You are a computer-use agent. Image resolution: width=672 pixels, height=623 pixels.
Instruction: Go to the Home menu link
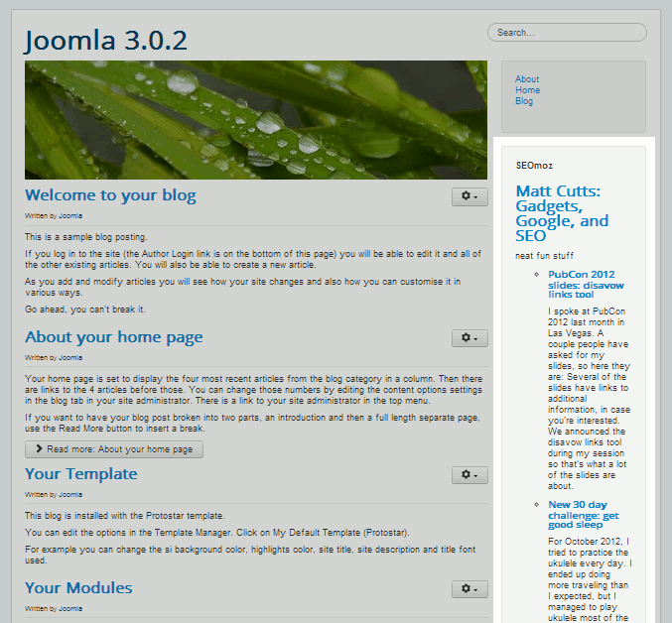point(527,90)
